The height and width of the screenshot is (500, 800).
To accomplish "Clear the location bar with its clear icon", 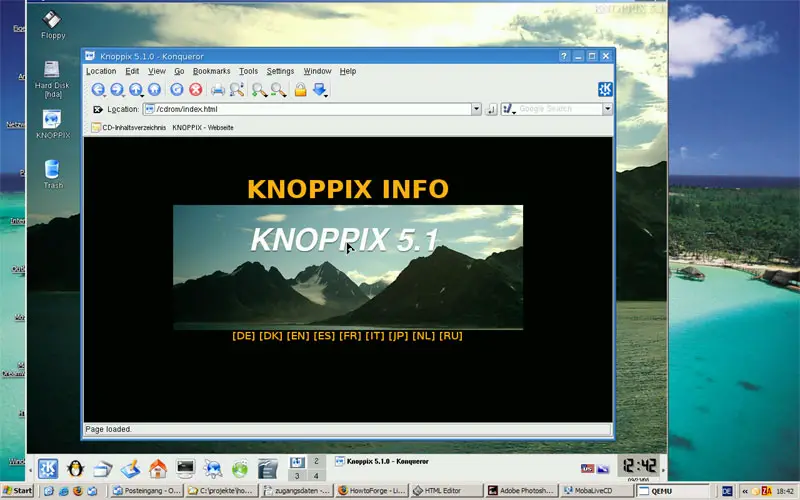I will (97, 109).
